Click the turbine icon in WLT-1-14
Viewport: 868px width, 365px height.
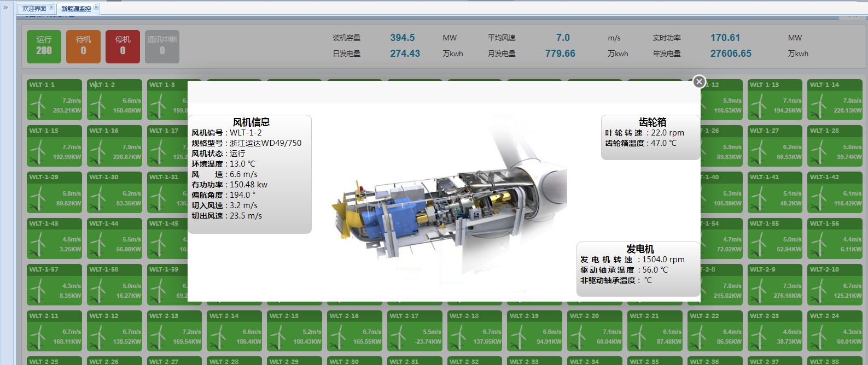[818, 105]
